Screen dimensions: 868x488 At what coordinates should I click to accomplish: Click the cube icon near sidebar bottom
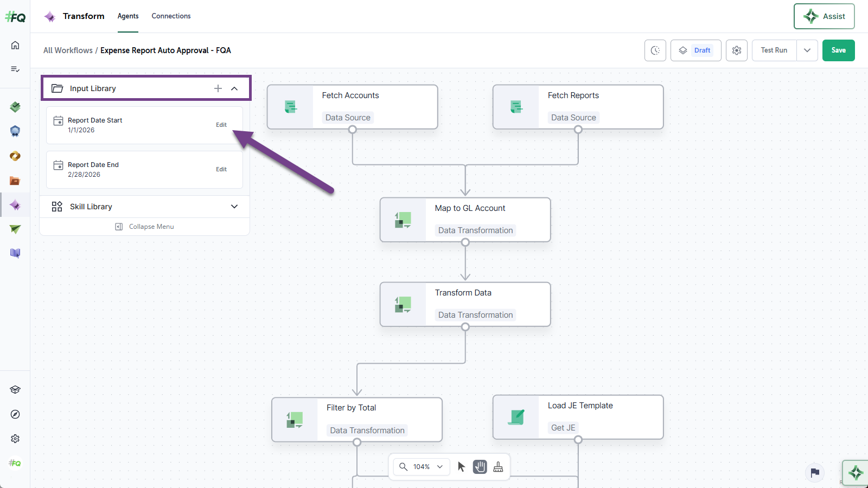pyautogui.click(x=15, y=390)
